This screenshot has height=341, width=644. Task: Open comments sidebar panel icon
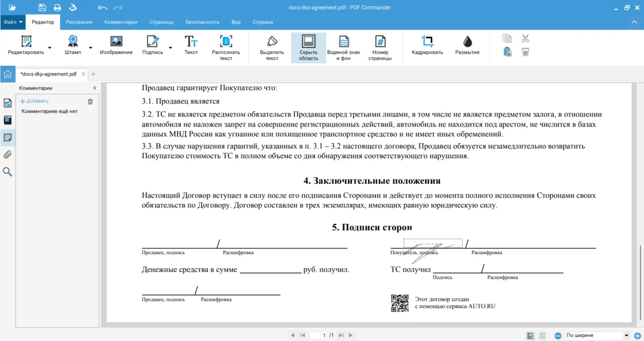tap(8, 137)
